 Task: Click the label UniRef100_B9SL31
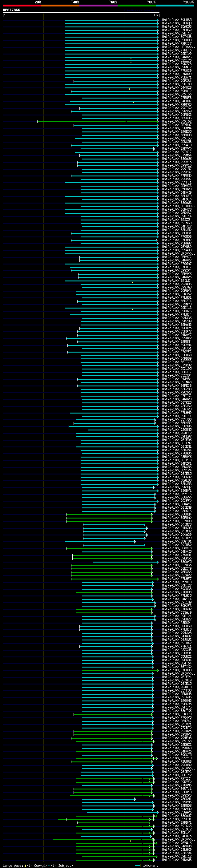[177, 819]
